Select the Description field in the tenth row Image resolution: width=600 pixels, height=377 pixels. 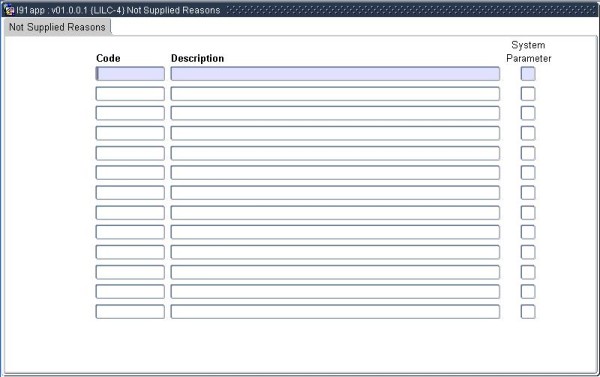point(335,252)
